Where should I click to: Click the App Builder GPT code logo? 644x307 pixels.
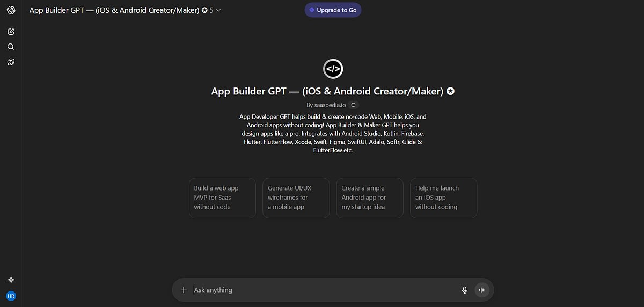point(333,69)
